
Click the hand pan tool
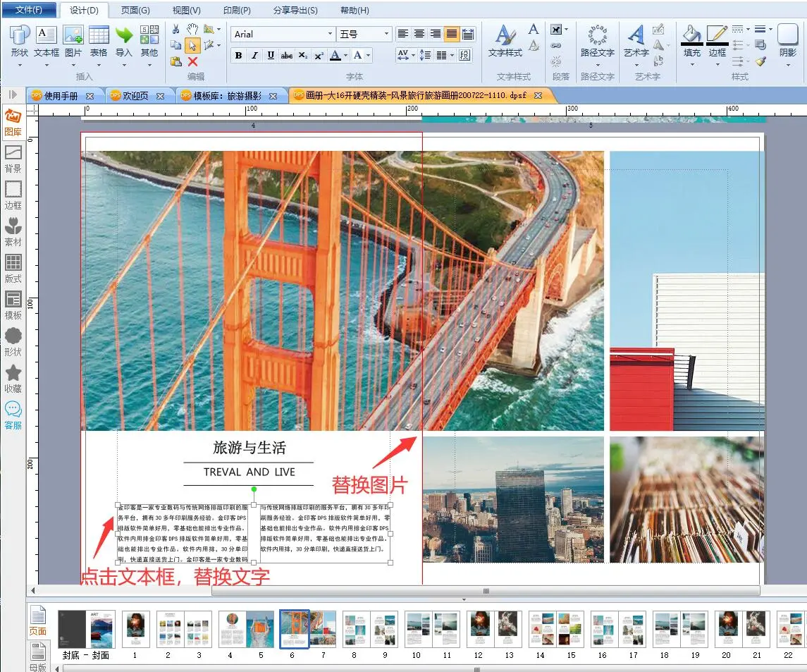point(192,29)
